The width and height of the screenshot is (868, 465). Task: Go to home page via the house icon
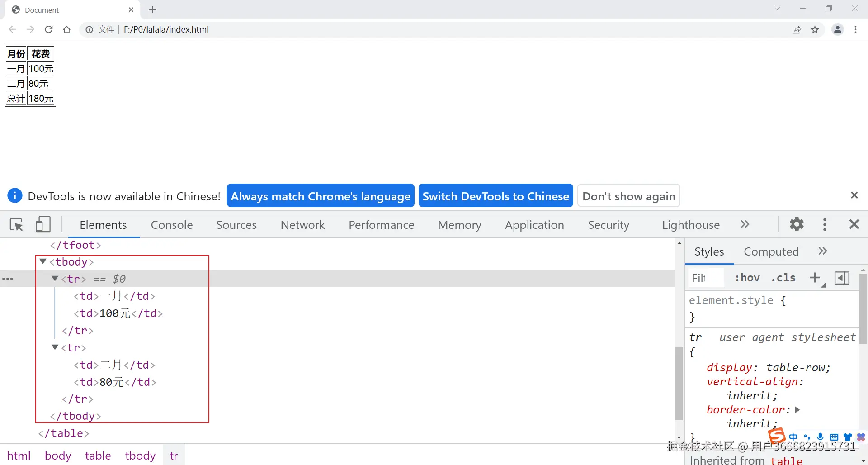click(x=67, y=29)
